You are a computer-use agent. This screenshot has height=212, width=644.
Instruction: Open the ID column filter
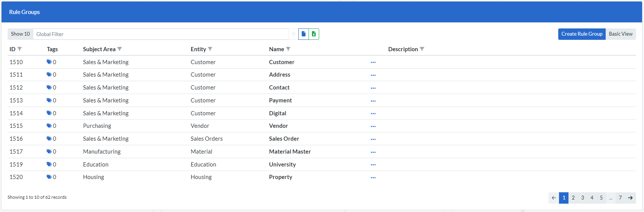coord(20,49)
